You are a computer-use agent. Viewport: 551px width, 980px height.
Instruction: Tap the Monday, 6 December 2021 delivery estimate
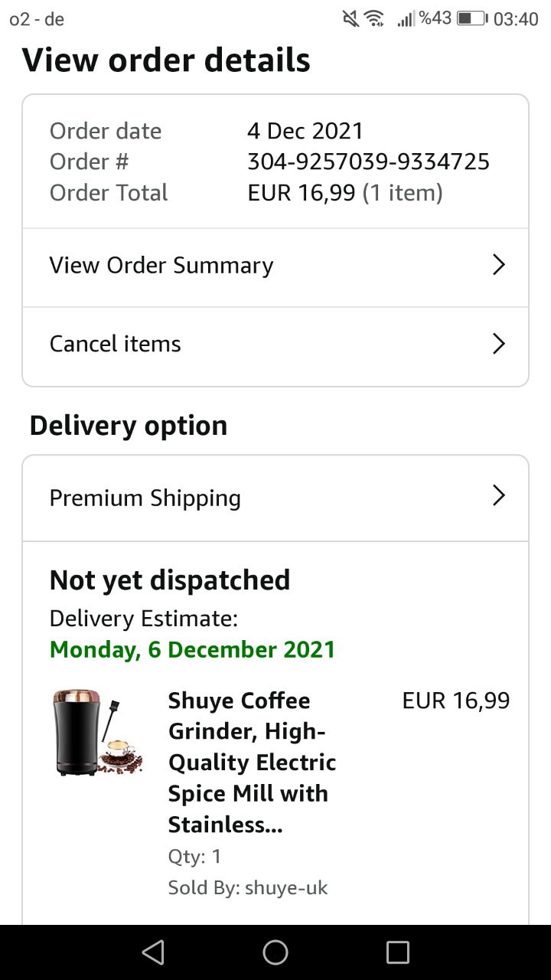(x=193, y=650)
